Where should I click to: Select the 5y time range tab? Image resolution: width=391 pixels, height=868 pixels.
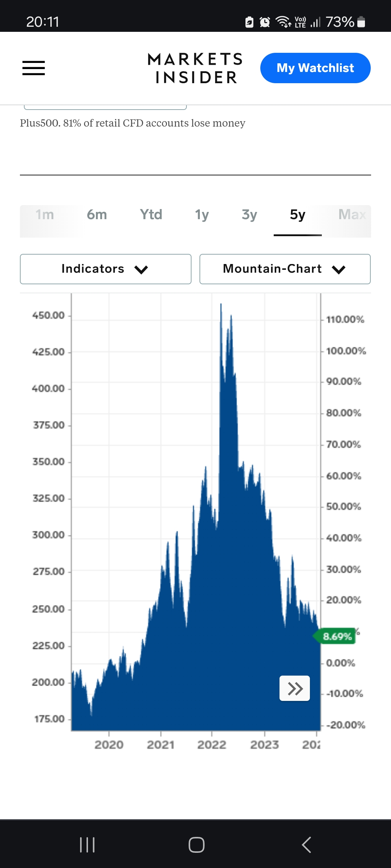click(x=298, y=214)
